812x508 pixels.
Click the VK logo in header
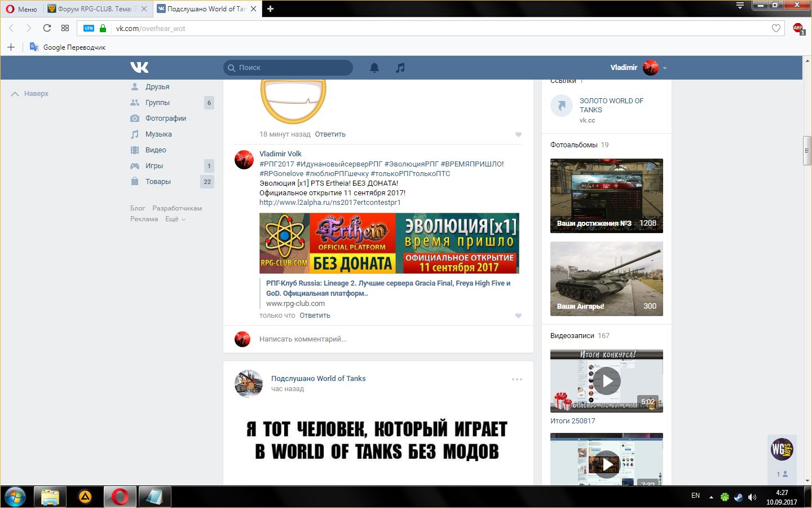point(139,67)
